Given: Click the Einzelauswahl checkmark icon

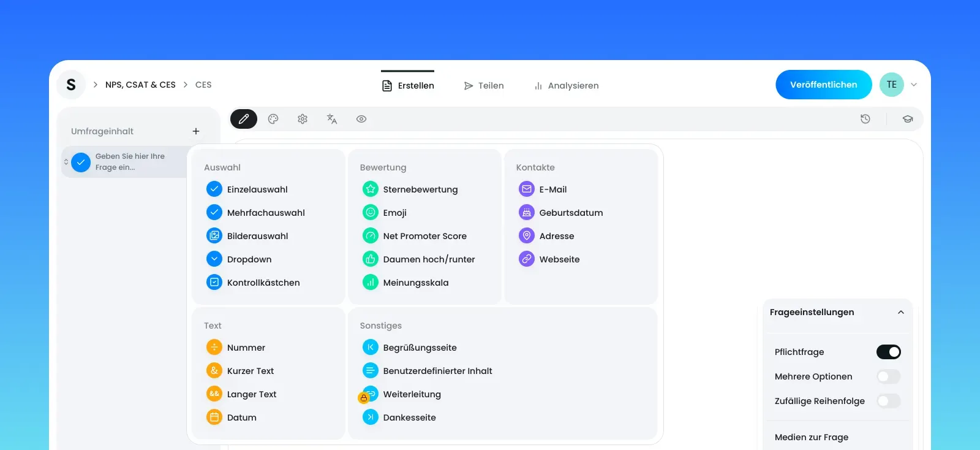Looking at the screenshot, I should tap(214, 189).
